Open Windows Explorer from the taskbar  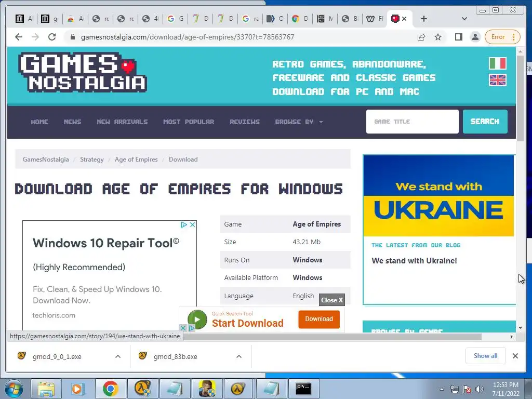tap(46, 389)
